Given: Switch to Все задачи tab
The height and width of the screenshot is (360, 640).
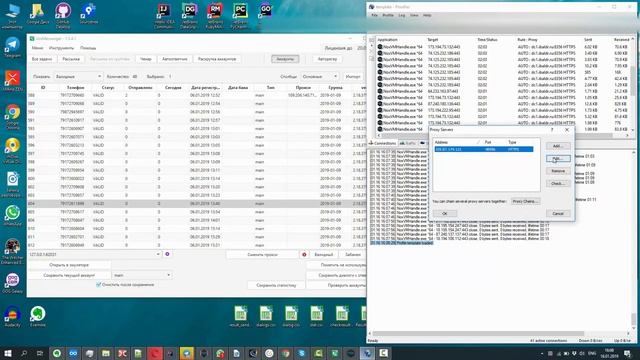Looking at the screenshot, I should click(x=42, y=59).
